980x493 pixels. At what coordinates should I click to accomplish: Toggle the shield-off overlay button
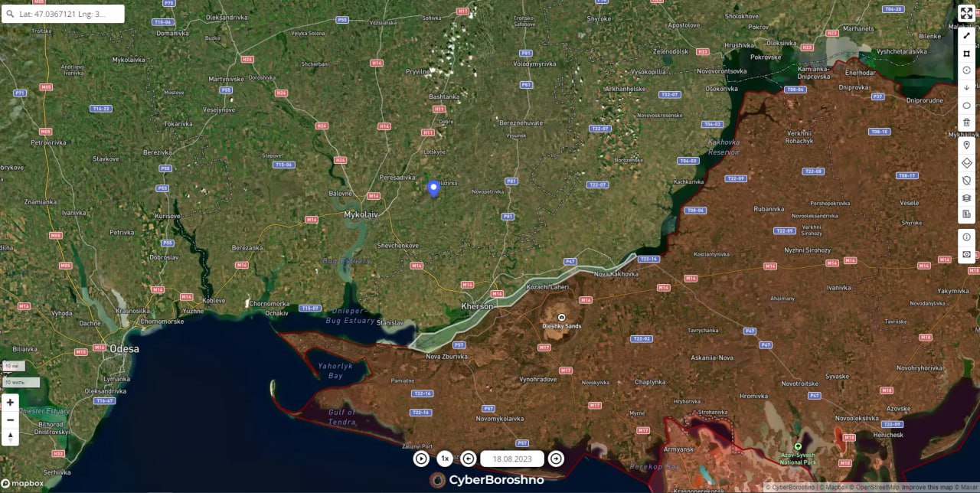[x=966, y=181]
